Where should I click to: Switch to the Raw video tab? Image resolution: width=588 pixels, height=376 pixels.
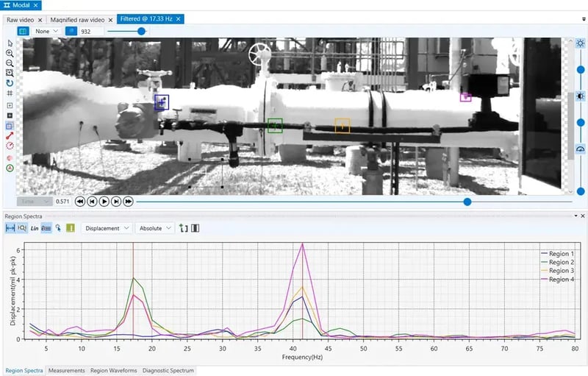point(23,19)
